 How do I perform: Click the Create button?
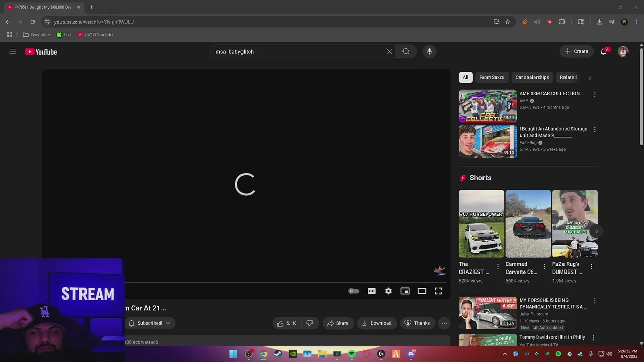576,51
